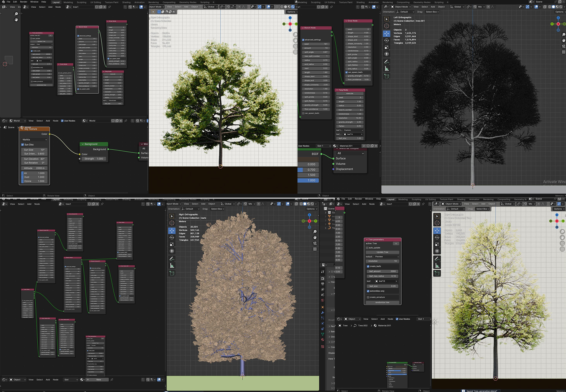Open the Nishita sky type dropdown
The width and height of the screenshot is (566, 392).
pos(35,139)
